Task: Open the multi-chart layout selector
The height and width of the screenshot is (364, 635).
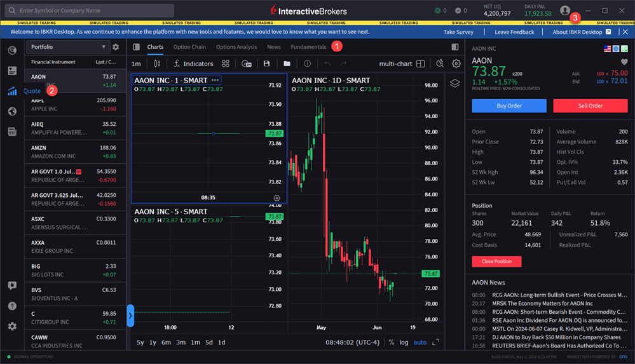Action: 402,64
